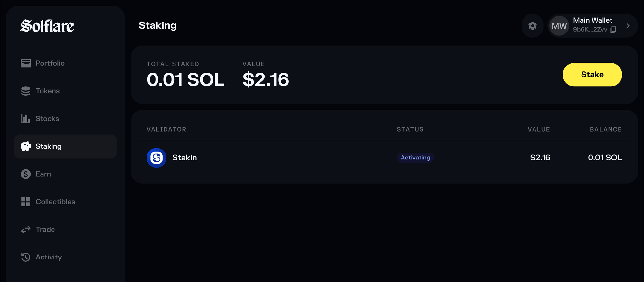644x282 pixels.
Task: Click the MW wallet avatar
Action: tap(559, 26)
